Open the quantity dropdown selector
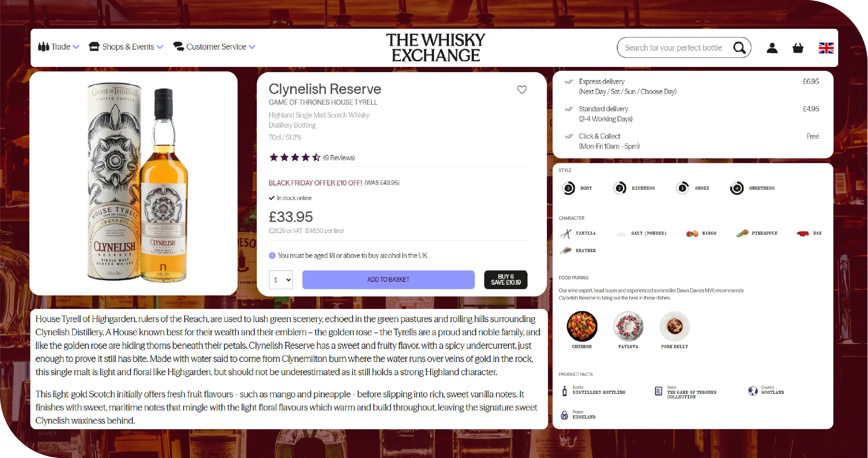 [281, 280]
